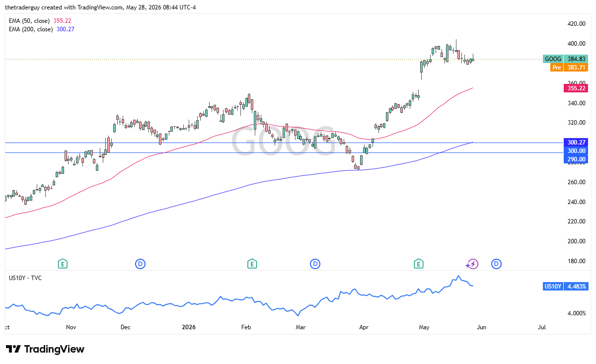
Task: Click the Feb time axis label
Action: [x=245, y=327]
